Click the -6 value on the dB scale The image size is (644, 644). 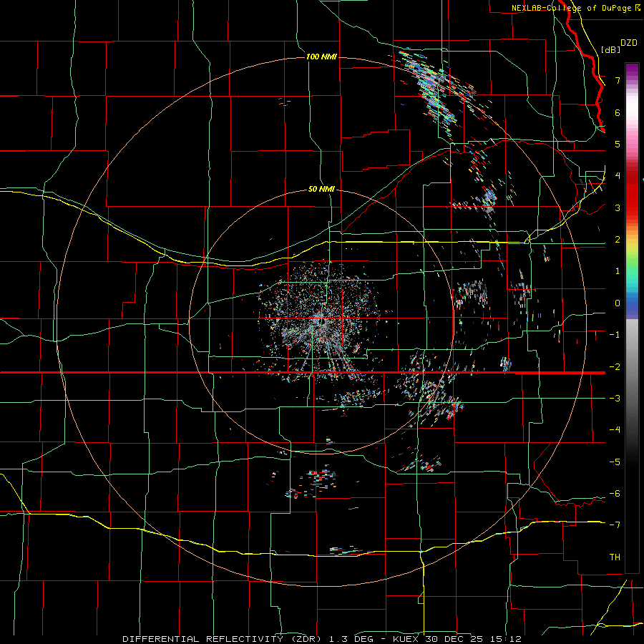tap(615, 493)
